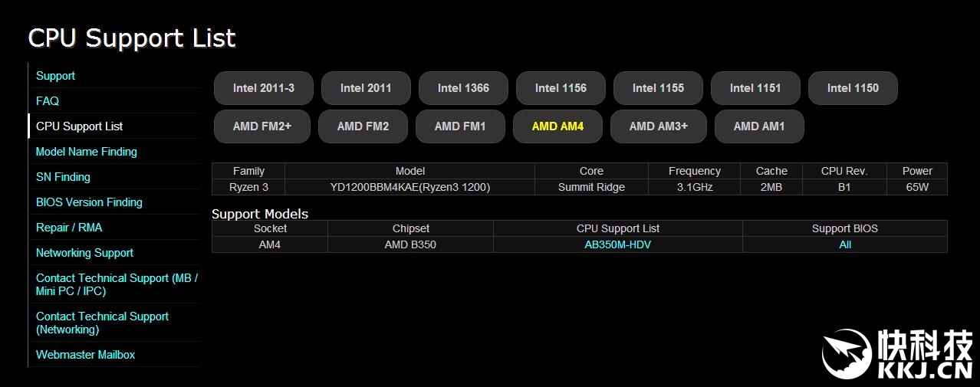Viewport: 980px width, 387px height.
Task: Select the Intel 2011-3 socket button
Action: pyautogui.click(x=264, y=88)
